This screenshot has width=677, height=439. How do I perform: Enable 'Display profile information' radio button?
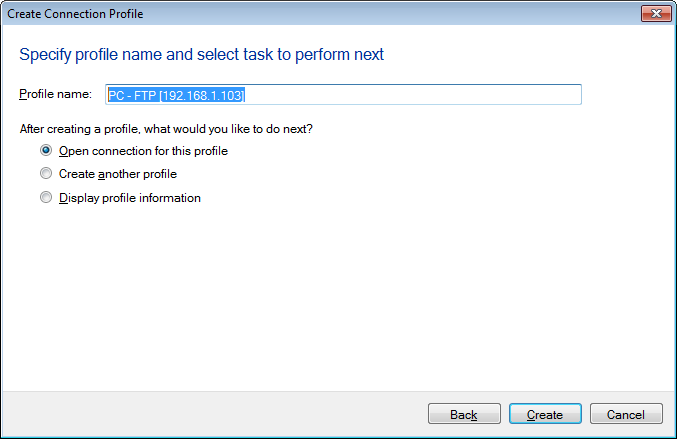(x=46, y=198)
